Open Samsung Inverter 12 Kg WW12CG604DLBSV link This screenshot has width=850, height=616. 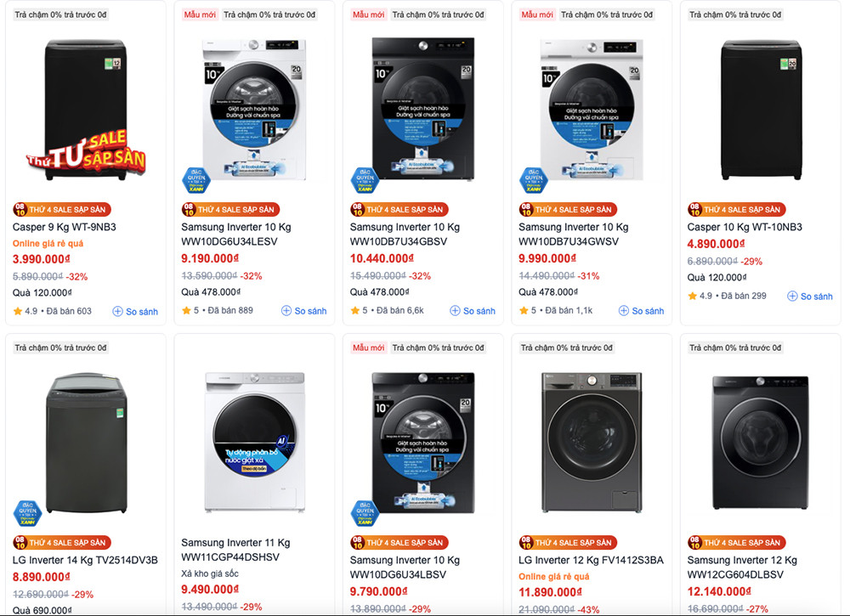(x=742, y=567)
